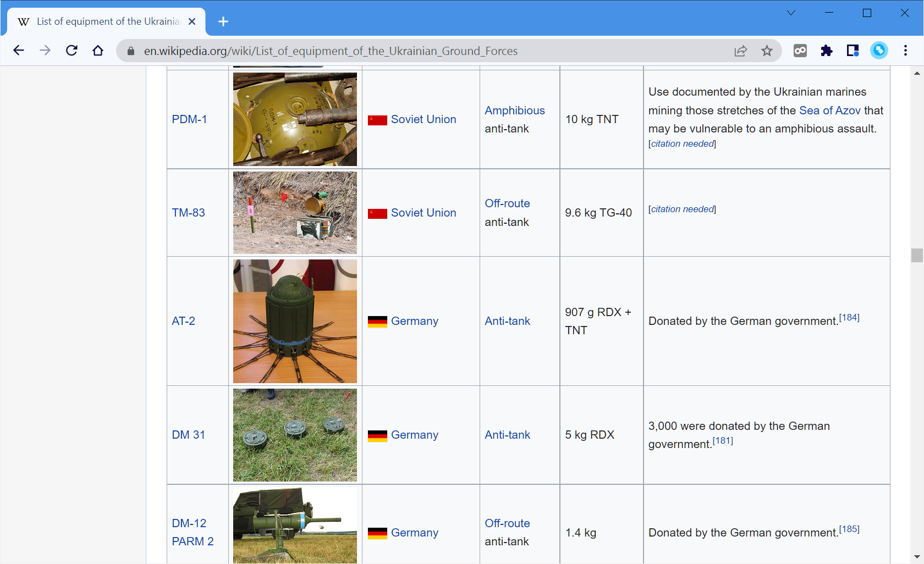Open citation reference 184
The height and width of the screenshot is (564, 924).
coord(849,318)
